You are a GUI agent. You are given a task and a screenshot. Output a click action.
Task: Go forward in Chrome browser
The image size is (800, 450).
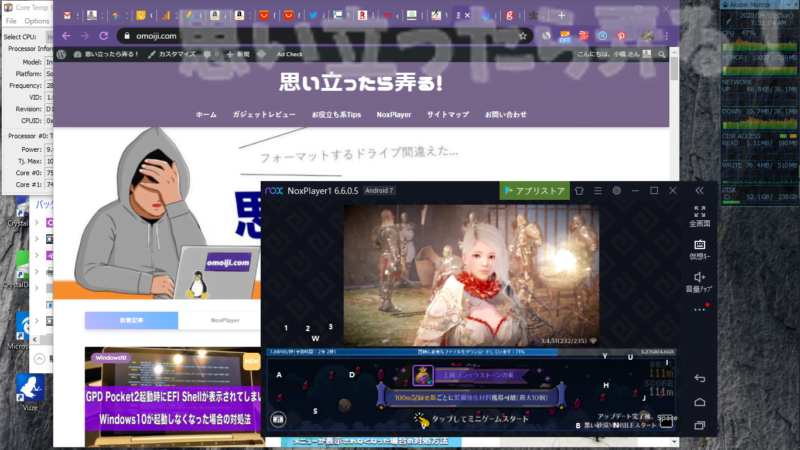[x=85, y=36]
